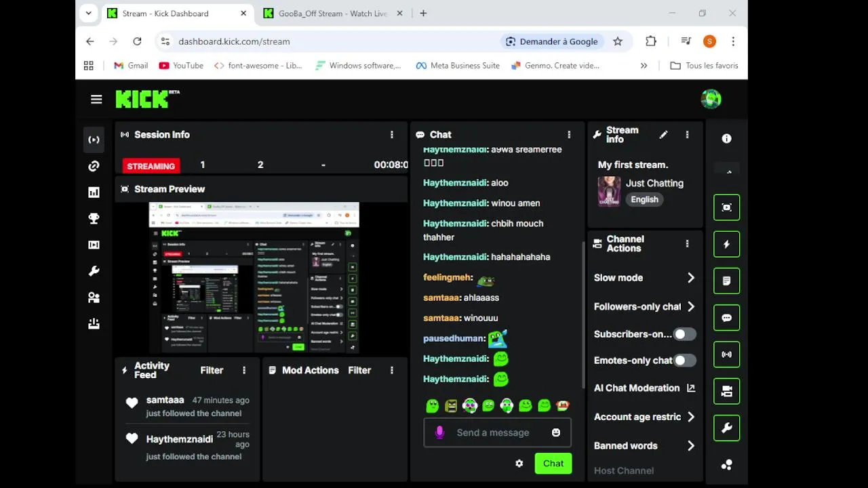This screenshot has width=868, height=488.
Task: Edit stream info with pencil icon
Action: coord(663,135)
